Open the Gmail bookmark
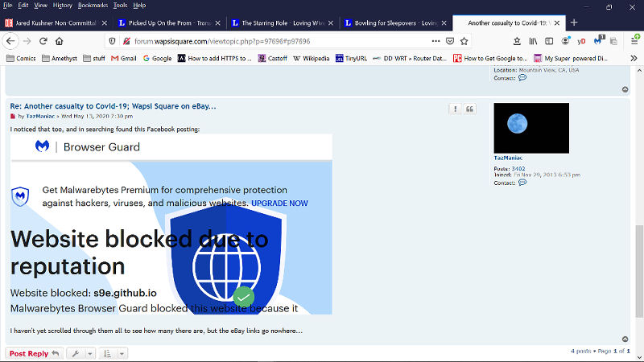 (x=124, y=58)
